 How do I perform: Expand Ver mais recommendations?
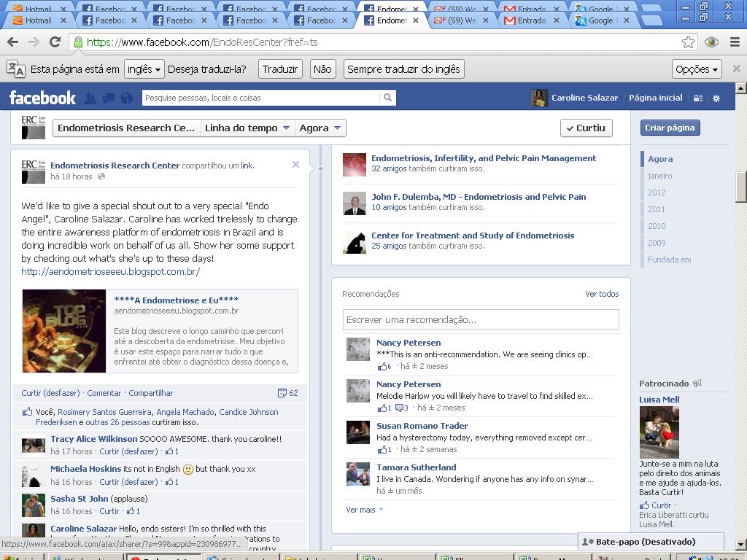point(365,510)
